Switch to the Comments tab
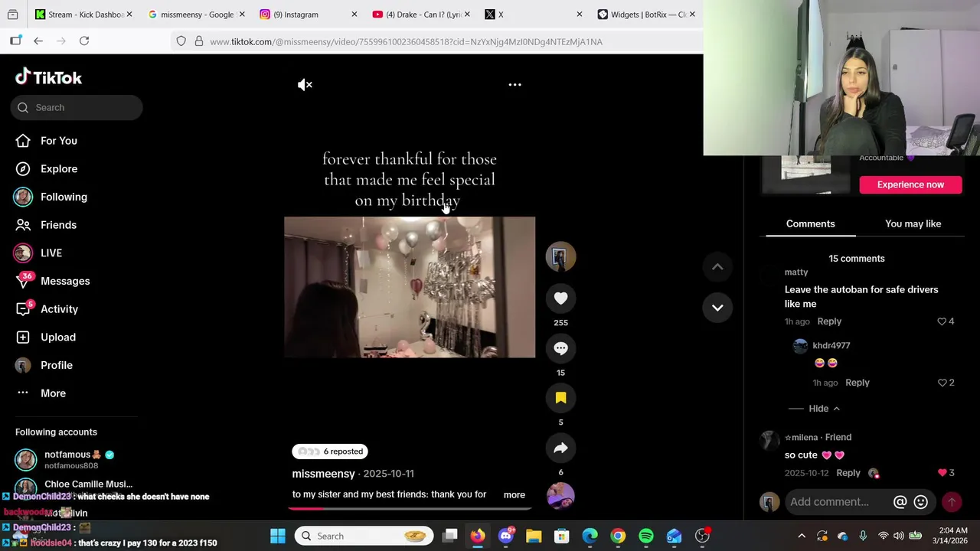Viewport: 980px width, 551px height. point(810,223)
